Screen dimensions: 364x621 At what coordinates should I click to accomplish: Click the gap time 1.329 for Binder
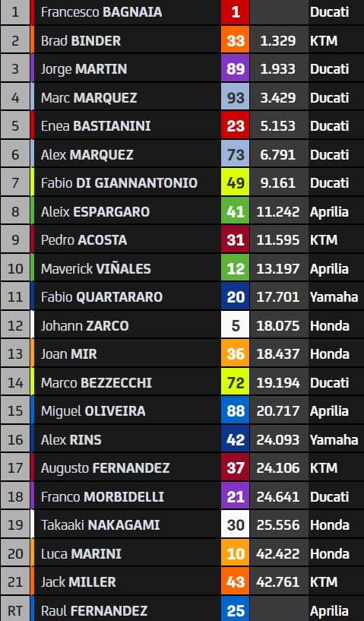click(278, 40)
